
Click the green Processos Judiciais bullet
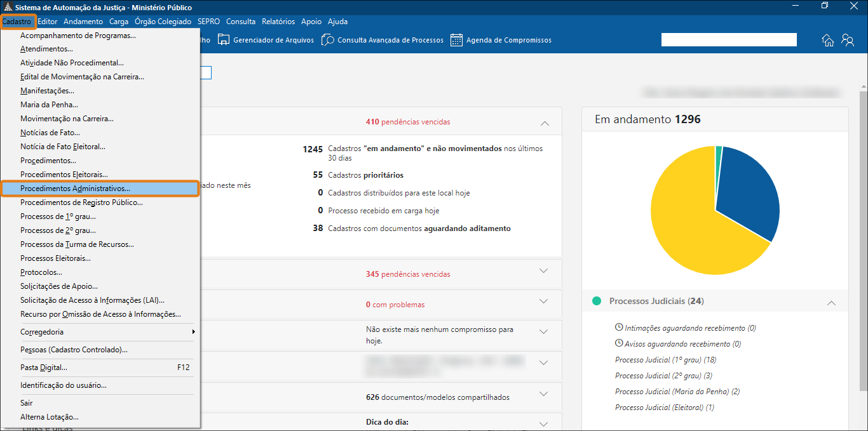(x=596, y=301)
